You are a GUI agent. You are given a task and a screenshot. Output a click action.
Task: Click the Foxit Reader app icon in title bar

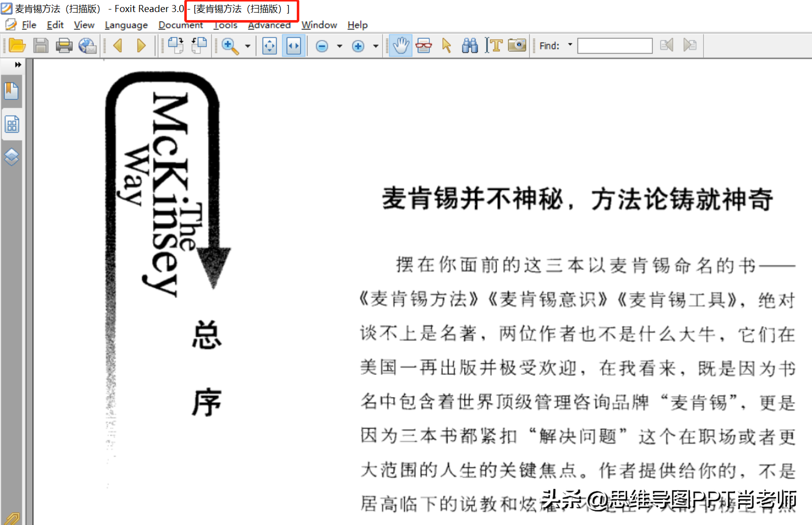click(x=7, y=9)
